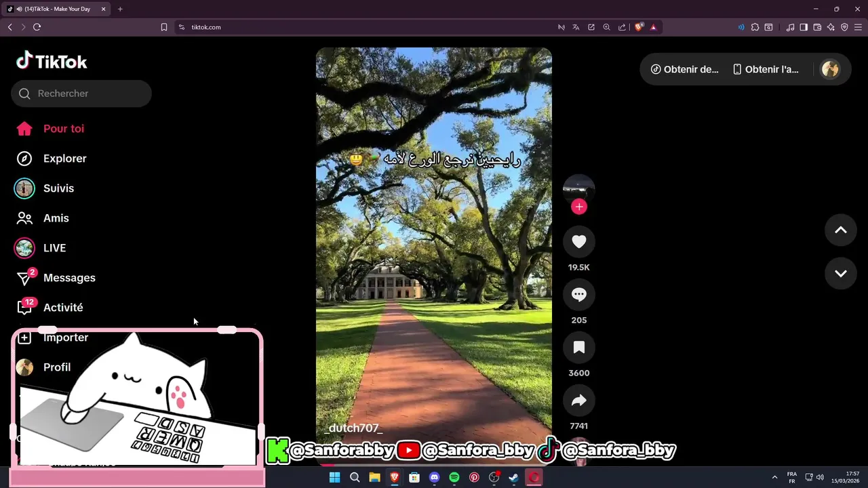Open the Explorer page
The width and height of the screenshot is (868, 488).
point(52,159)
